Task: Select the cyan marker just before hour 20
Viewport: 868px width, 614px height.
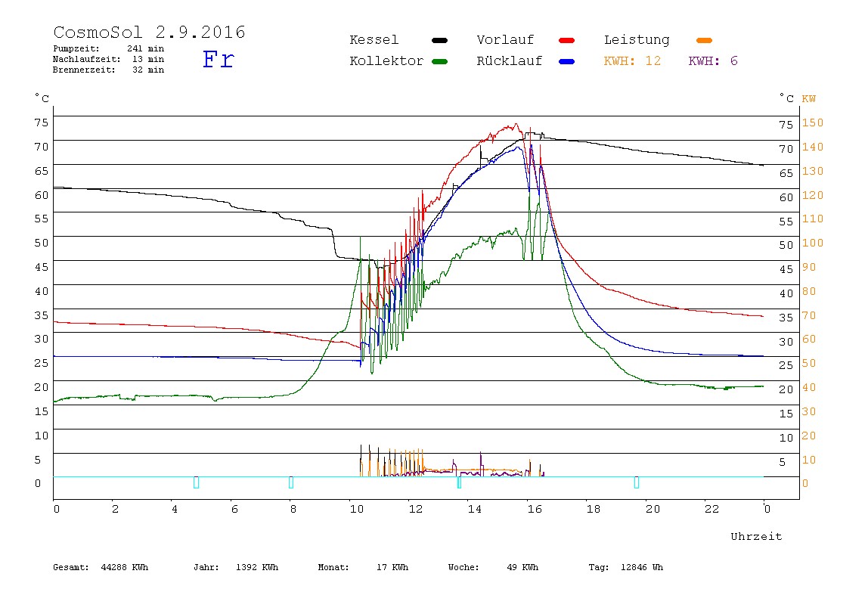Action: point(637,482)
